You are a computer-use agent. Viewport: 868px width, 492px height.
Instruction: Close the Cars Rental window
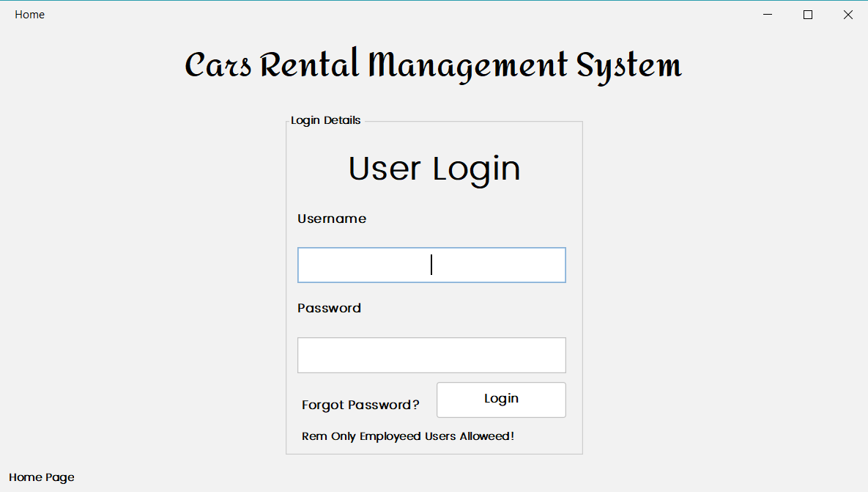pos(847,14)
